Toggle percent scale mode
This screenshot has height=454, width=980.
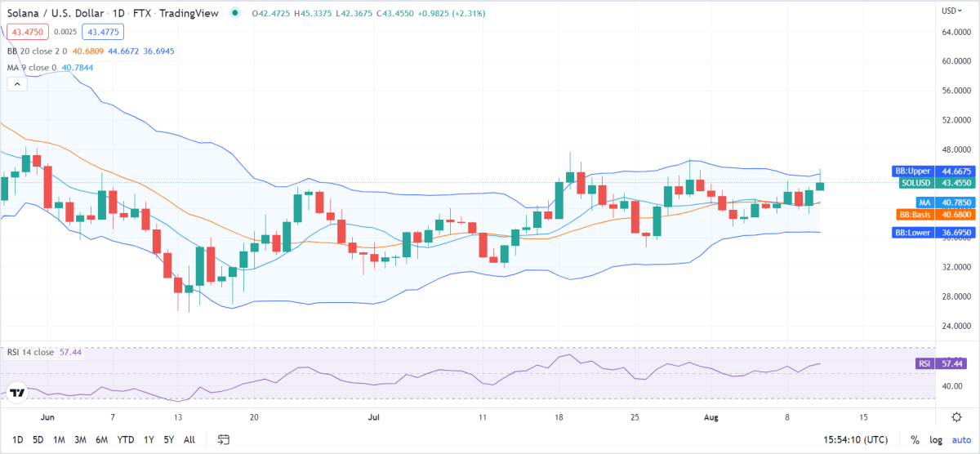pos(915,440)
